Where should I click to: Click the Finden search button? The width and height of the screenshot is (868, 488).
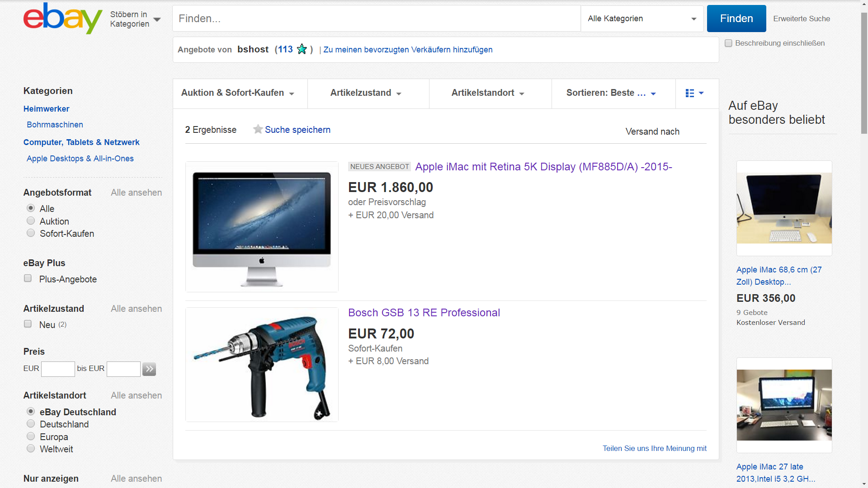coord(736,19)
